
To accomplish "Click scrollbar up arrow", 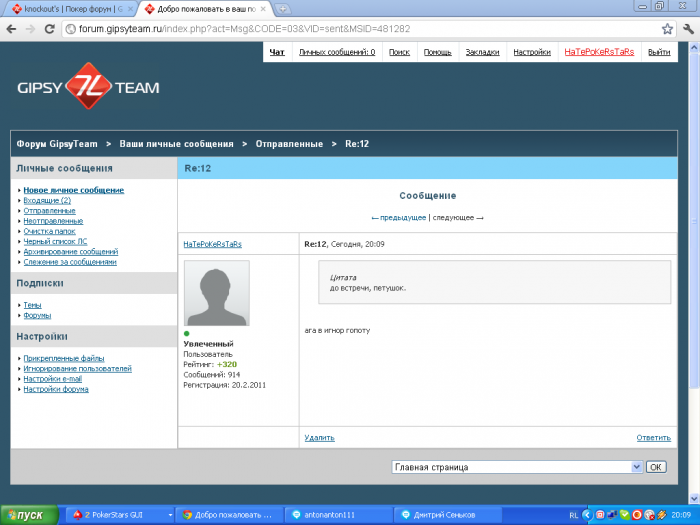I will coord(694,47).
